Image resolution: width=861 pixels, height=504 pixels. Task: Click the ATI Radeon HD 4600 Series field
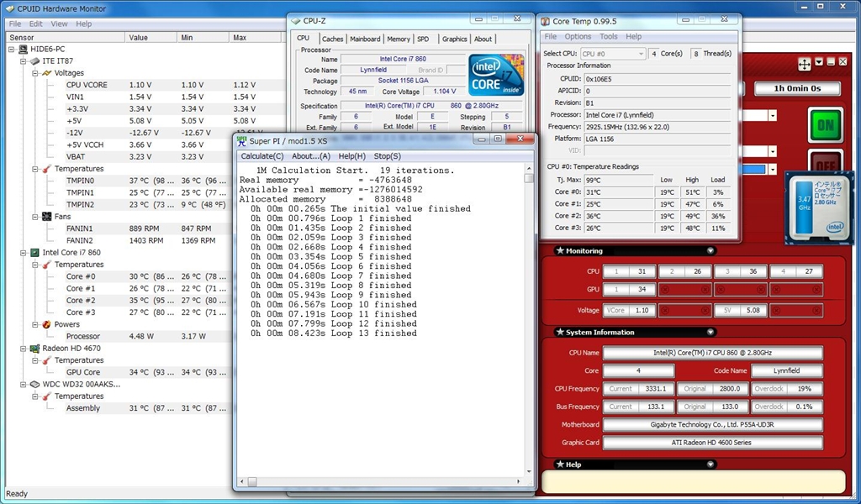tap(712, 443)
